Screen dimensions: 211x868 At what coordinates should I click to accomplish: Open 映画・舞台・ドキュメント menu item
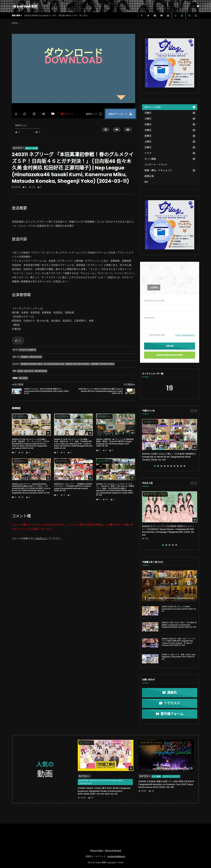click(x=169, y=170)
